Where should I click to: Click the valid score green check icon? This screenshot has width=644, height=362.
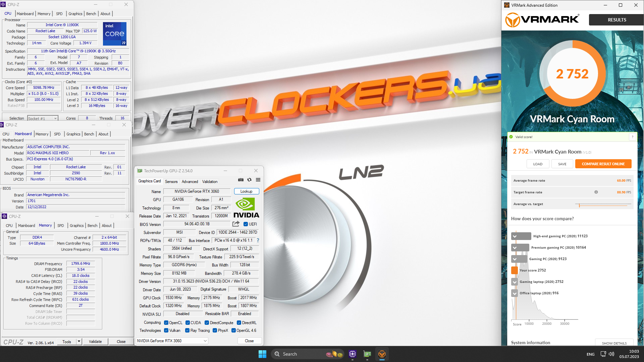point(511,137)
